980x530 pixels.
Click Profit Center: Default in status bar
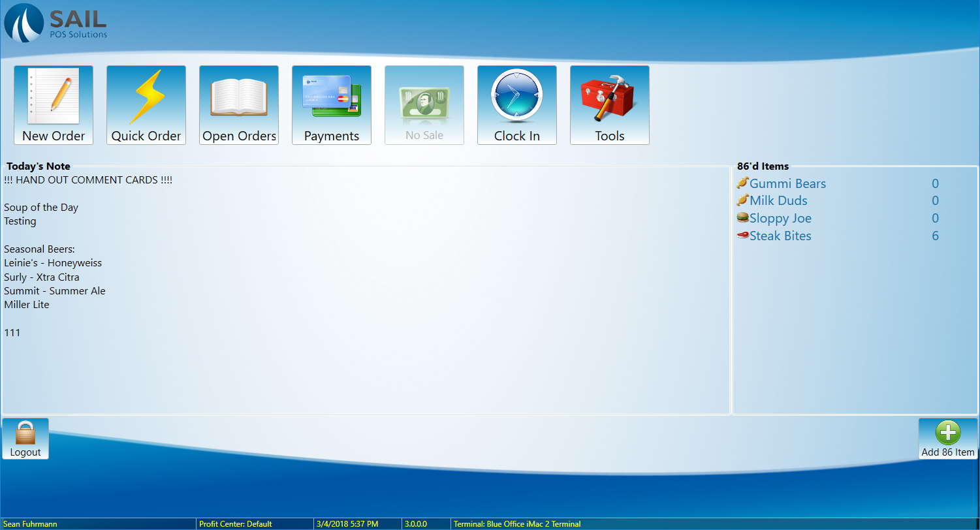pyautogui.click(x=236, y=524)
